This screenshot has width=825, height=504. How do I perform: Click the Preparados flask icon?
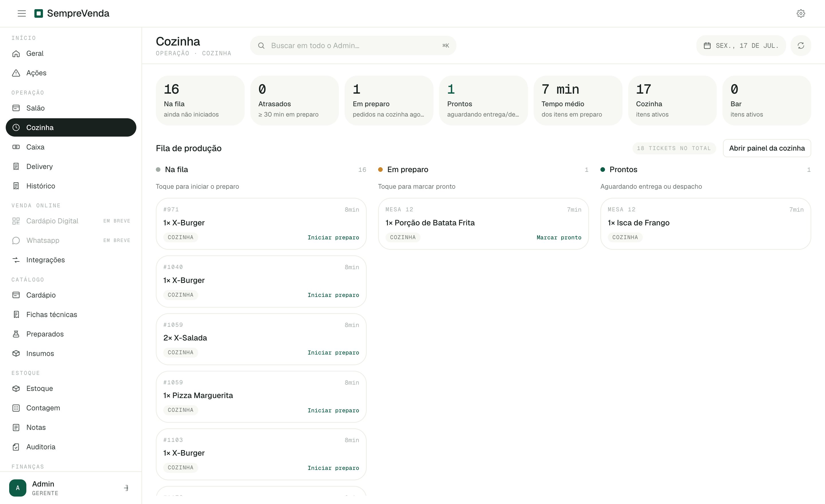coord(16,334)
